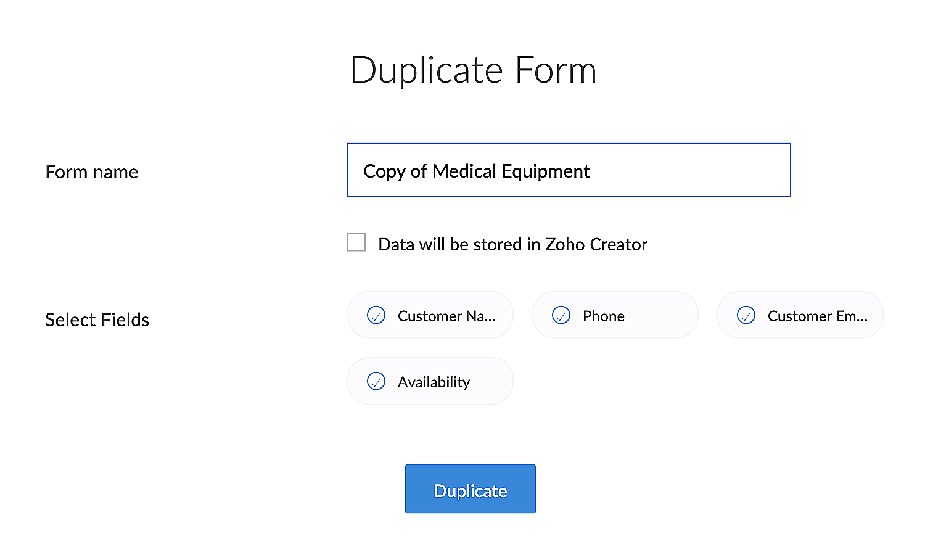The width and height of the screenshot is (941, 560).
Task: Click the Phone field check circle icon
Action: click(561, 315)
